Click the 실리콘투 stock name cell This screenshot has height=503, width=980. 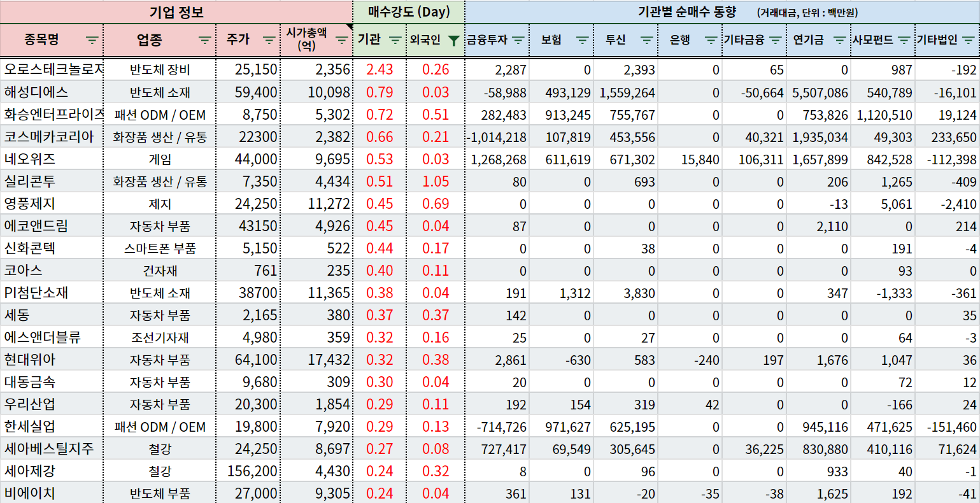click(x=52, y=181)
